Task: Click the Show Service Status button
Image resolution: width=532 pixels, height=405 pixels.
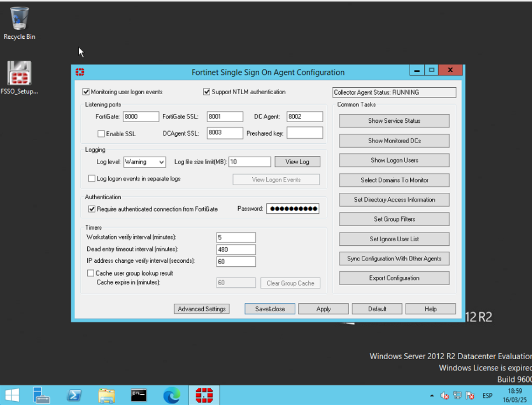Action: click(x=394, y=121)
